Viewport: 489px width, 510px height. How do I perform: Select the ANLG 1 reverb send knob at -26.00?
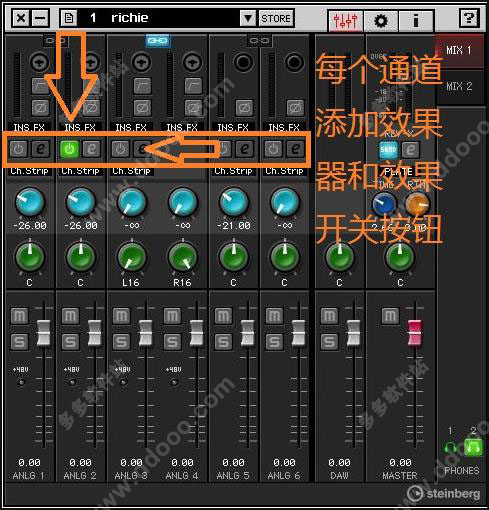pos(30,202)
